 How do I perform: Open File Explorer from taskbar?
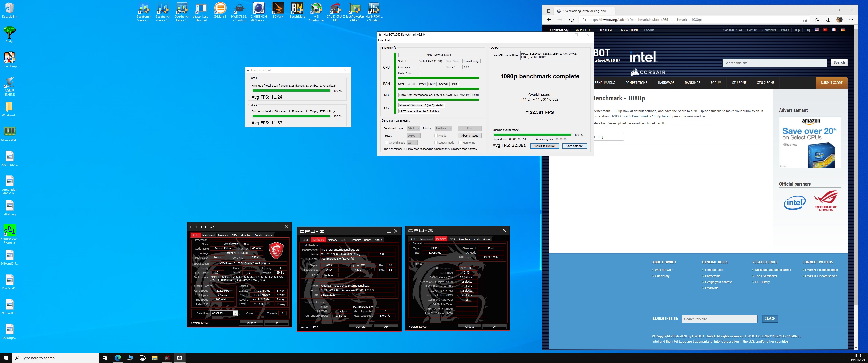pyautogui.click(x=155, y=358)
